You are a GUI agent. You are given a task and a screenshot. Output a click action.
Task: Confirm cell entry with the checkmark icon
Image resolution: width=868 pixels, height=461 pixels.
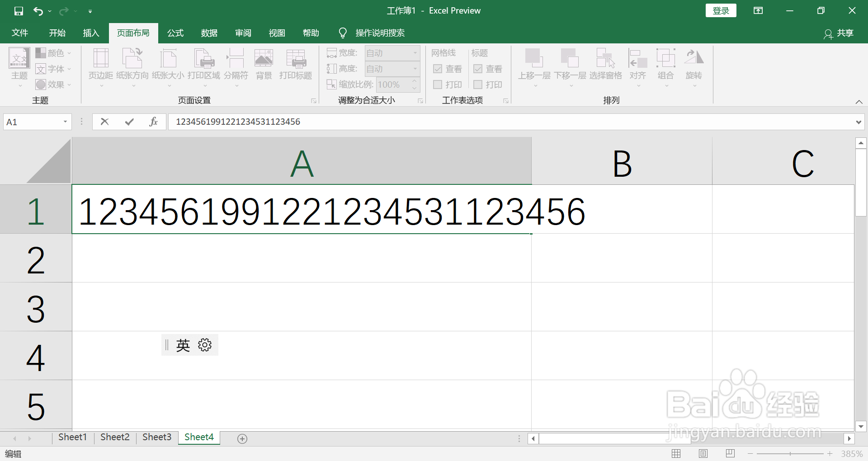(x=129, y=122)
